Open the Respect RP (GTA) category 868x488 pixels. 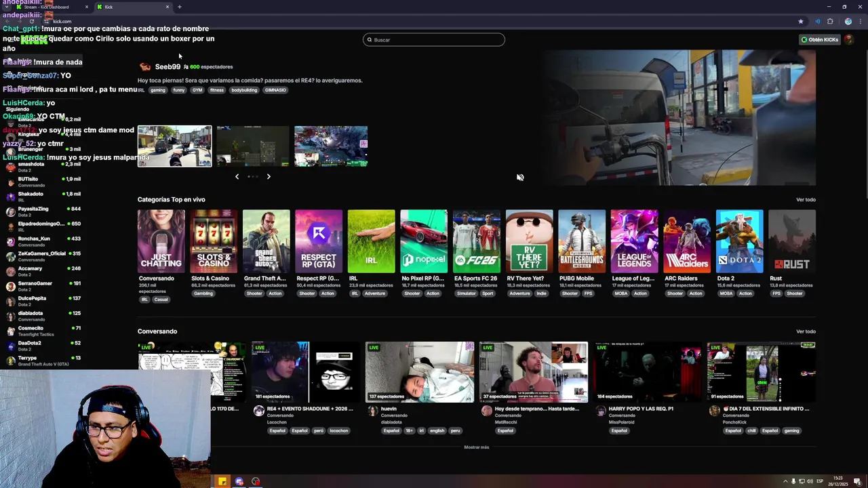click(x=319, y=241)
